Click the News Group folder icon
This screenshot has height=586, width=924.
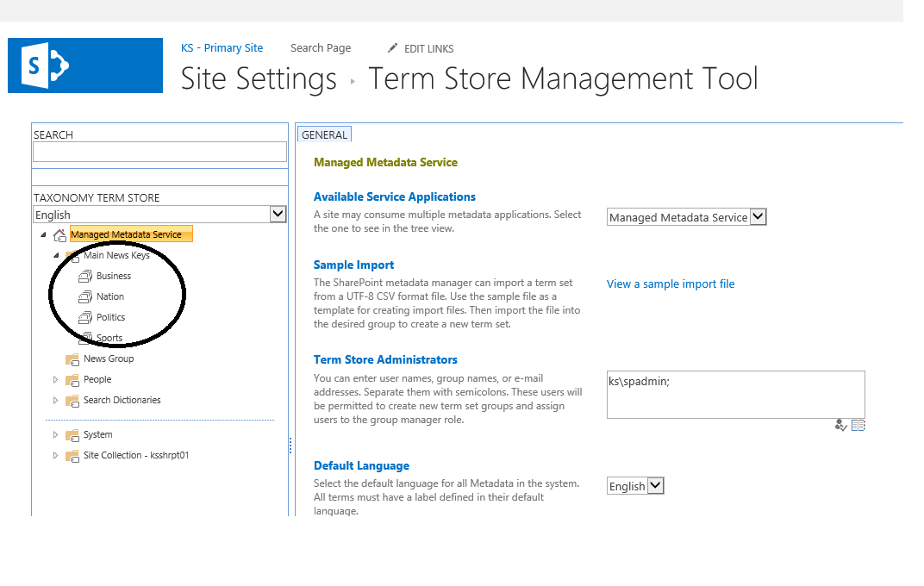coord(72,359)
